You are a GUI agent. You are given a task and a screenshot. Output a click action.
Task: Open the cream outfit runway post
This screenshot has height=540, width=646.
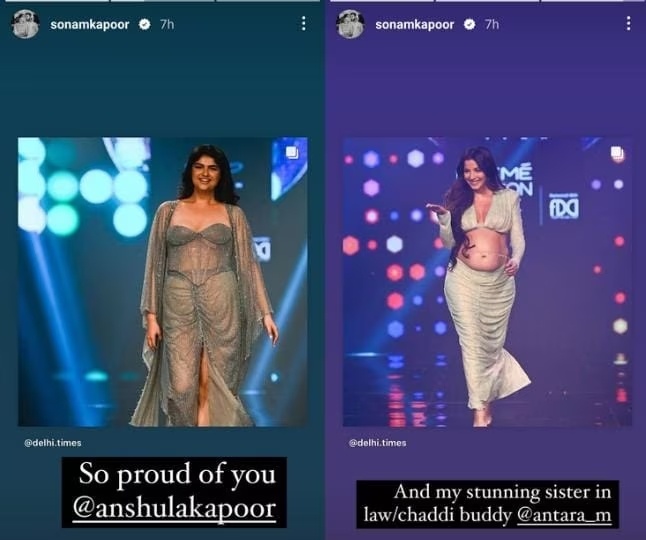click(487, 282)
